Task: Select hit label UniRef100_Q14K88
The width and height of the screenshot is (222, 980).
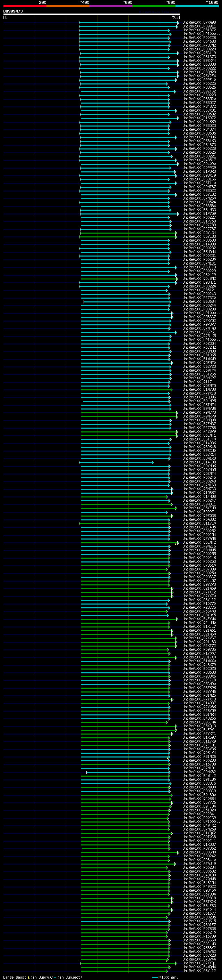Action: coord(199,462)
